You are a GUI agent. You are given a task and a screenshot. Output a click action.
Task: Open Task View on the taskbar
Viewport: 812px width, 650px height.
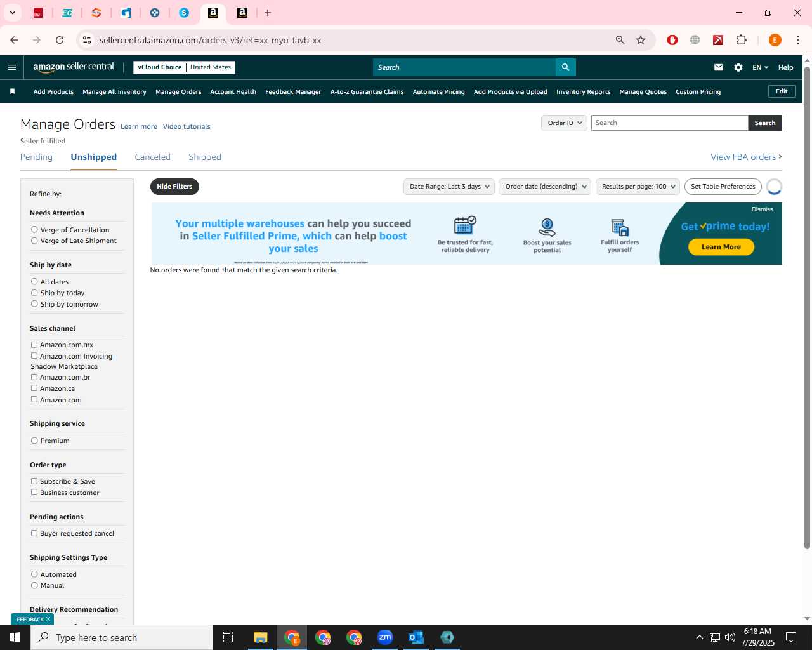pos(228,637)
